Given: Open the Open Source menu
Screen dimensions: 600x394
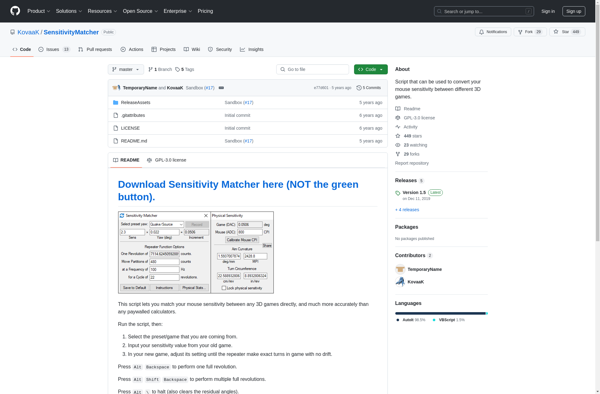Looking at the screenshot, I should 140,11.
